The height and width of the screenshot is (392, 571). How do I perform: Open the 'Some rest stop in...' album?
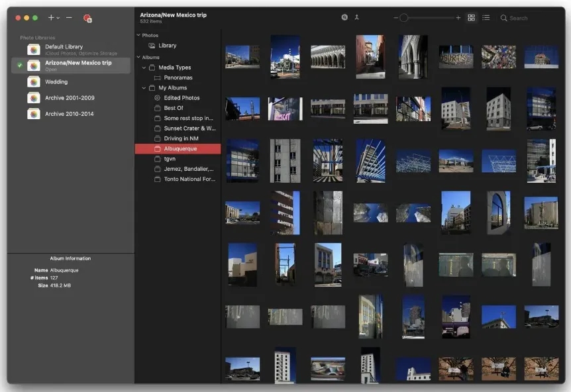[178, 119]
